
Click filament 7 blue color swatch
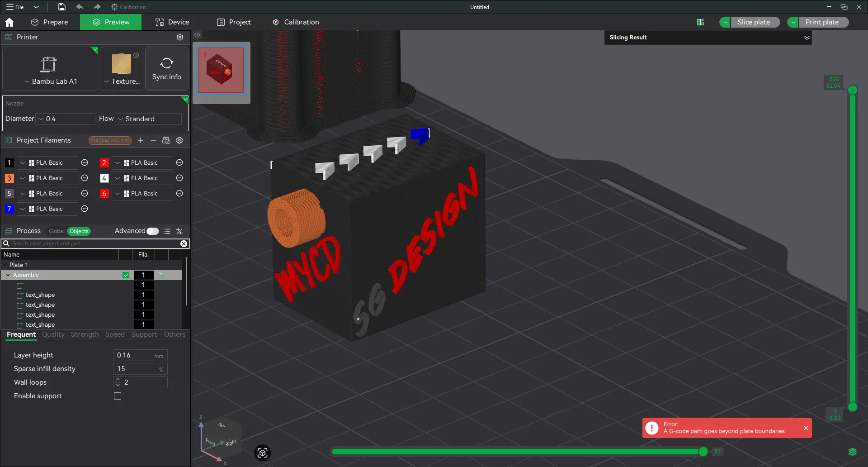[9, 209]
